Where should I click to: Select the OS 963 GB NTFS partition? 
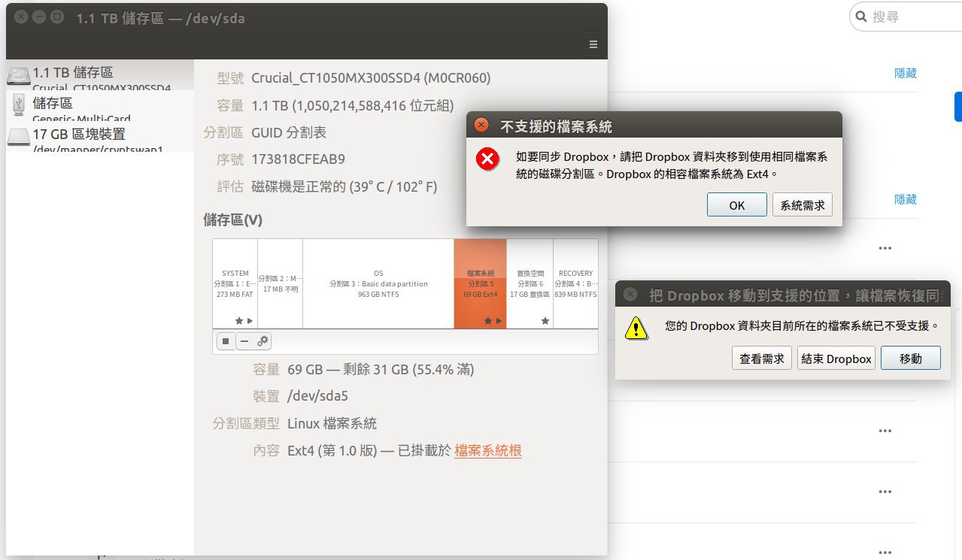tap(378, 283)
